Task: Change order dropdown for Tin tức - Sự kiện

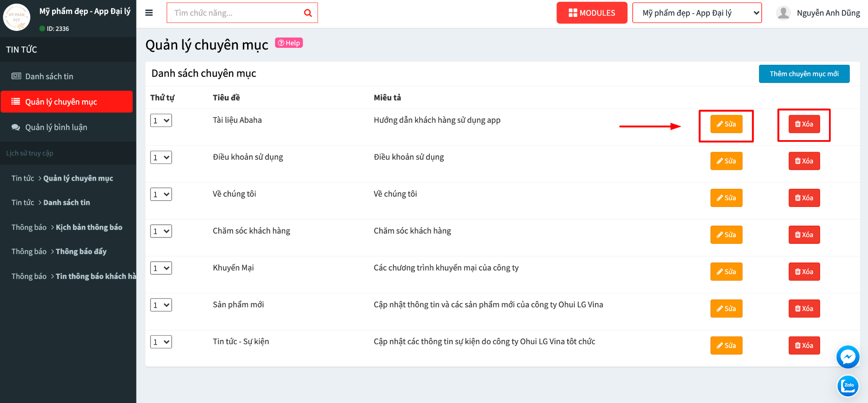Action: (x=161, y=342)
